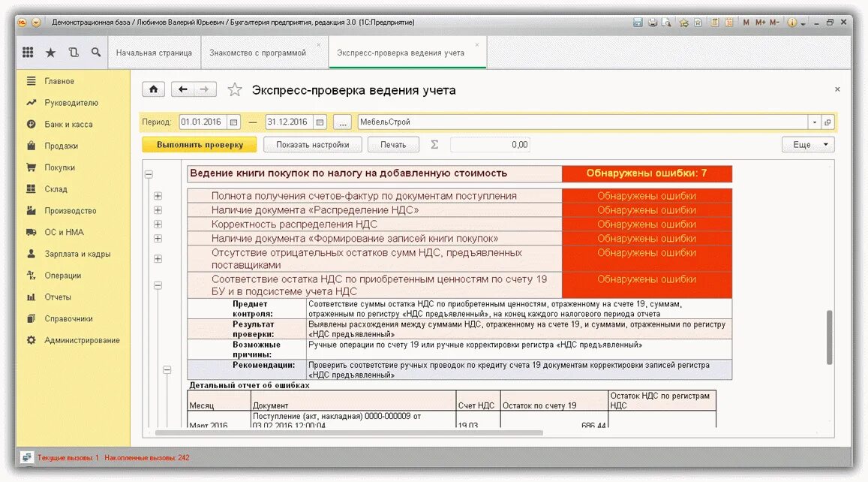Viewport: 868px width, 482px height.
Task: Open history icon next to favorites star
Action: [x=73, y=52]
